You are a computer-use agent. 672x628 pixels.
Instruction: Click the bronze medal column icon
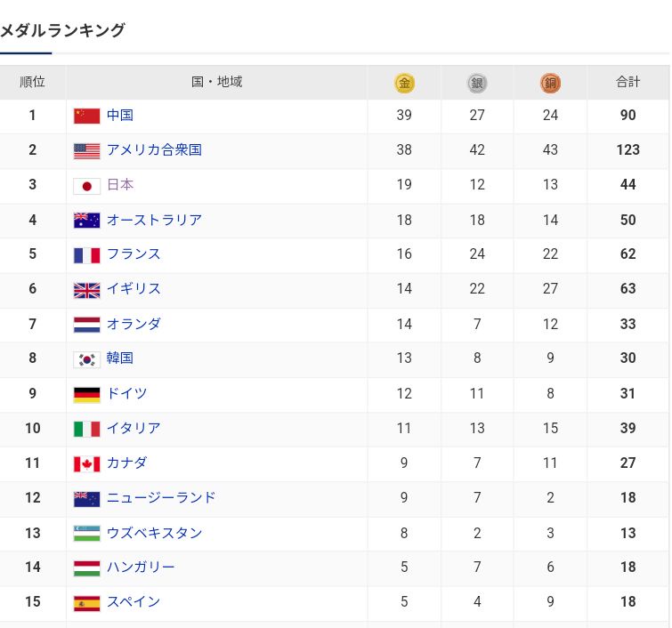point(550,83)
